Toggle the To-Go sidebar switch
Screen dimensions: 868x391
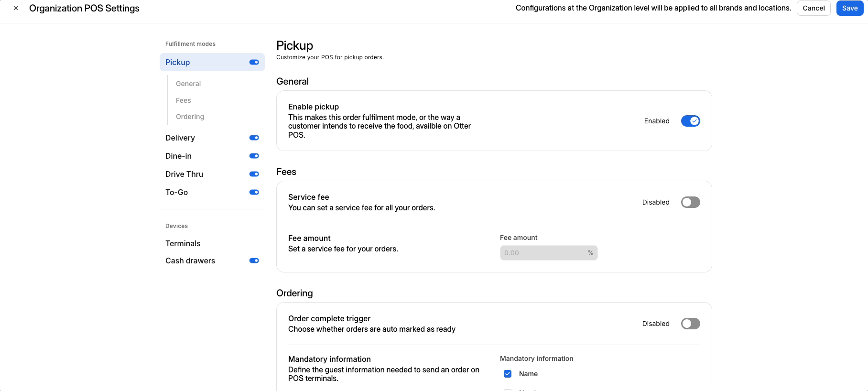254,192
